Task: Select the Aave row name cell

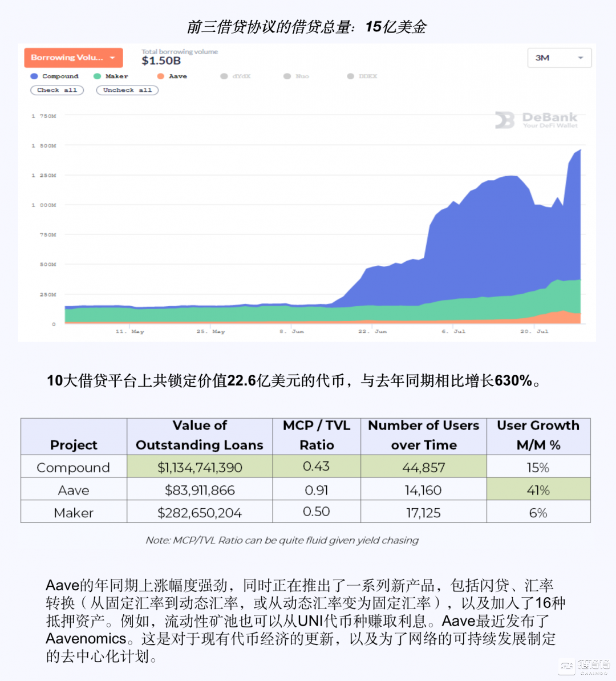Action: pyautogui.click(x=74, y=489)
